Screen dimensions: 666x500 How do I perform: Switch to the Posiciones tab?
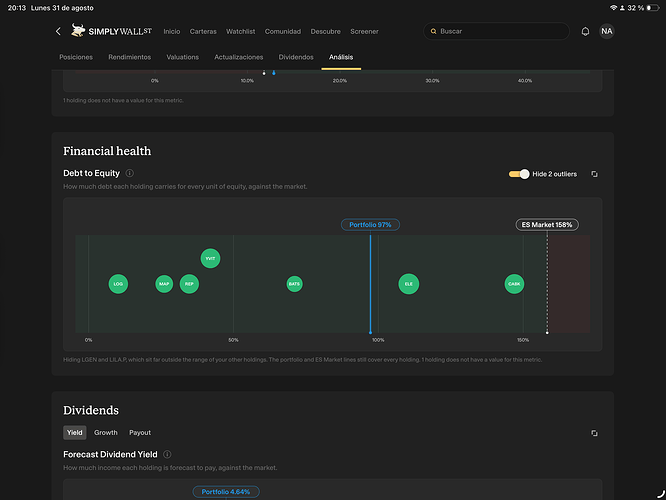click(x=76, y=57)
